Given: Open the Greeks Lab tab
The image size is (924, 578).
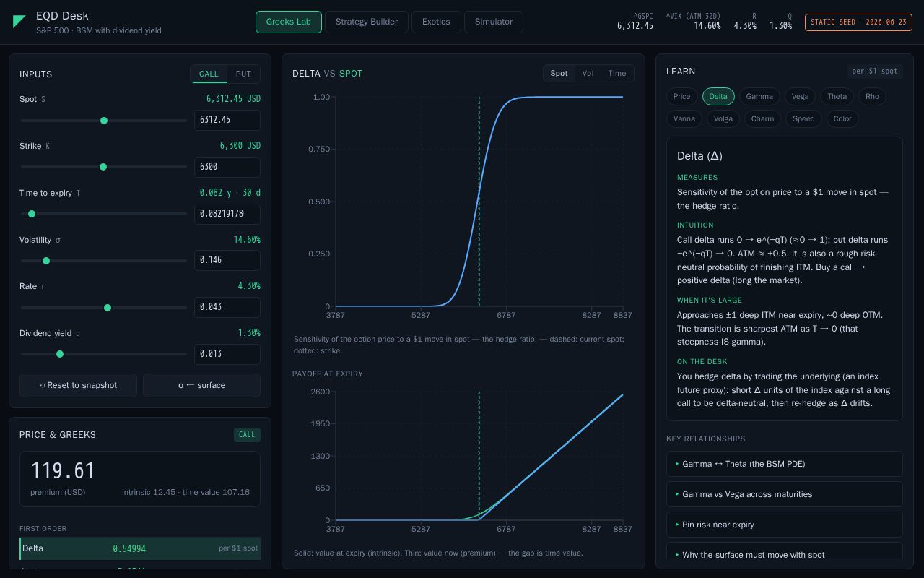Looking at the screenshot, I should tap(289, 22).
